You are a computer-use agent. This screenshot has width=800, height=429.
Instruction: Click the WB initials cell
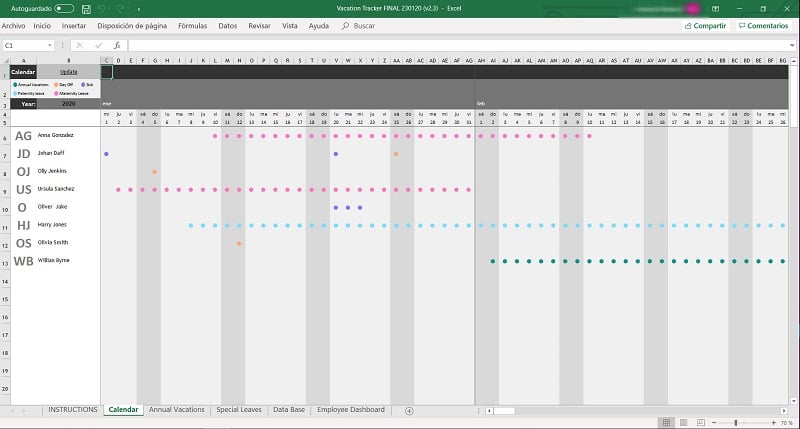pos(23,261)
